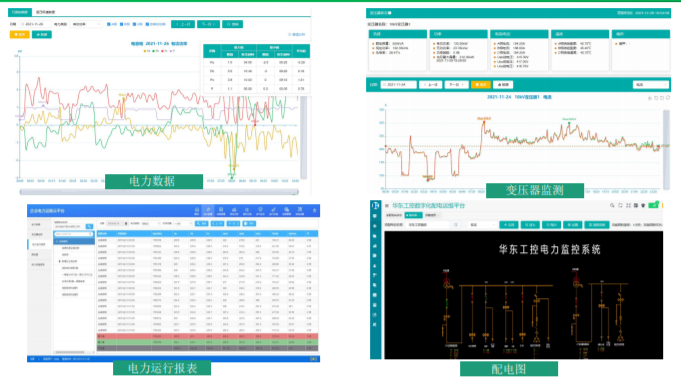Viewport: 681px width, 392px height.
Task: Click the search icon inside 华东工控集团 input
Action: [456, 224]
